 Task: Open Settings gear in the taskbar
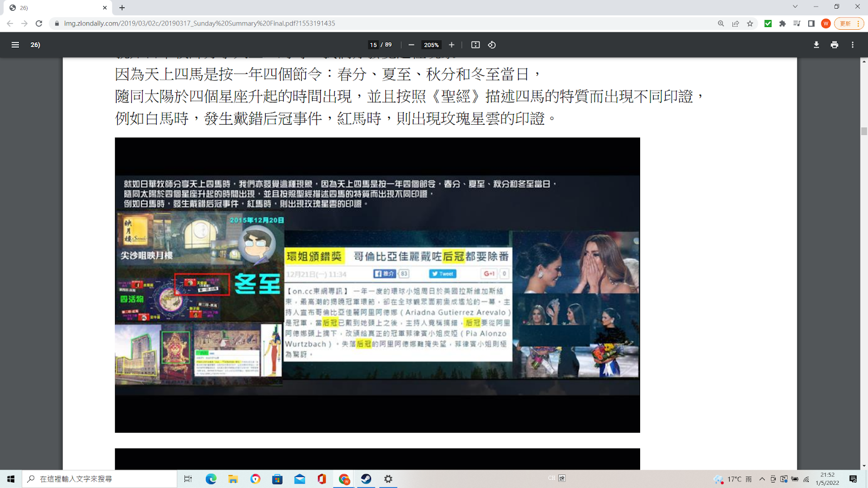[x=388, y=479]
